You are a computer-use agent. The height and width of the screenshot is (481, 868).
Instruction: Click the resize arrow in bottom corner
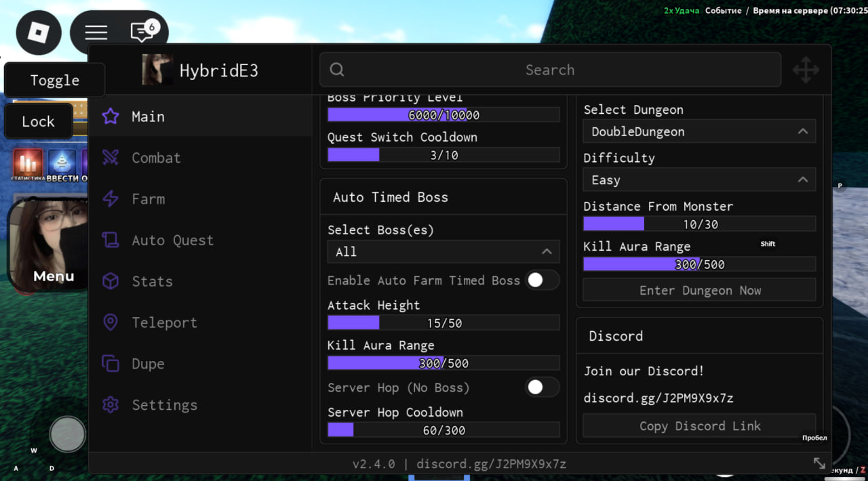pyautogui.click(x=819, y=463)
